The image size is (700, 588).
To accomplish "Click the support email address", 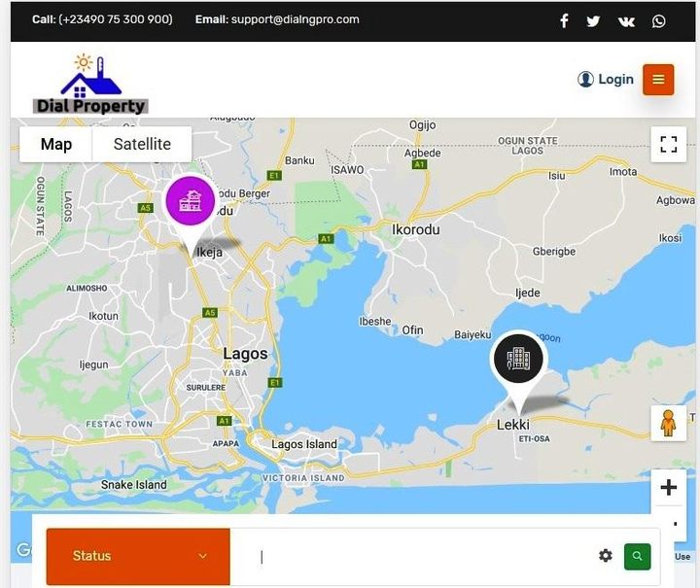I will pos(295,19).
